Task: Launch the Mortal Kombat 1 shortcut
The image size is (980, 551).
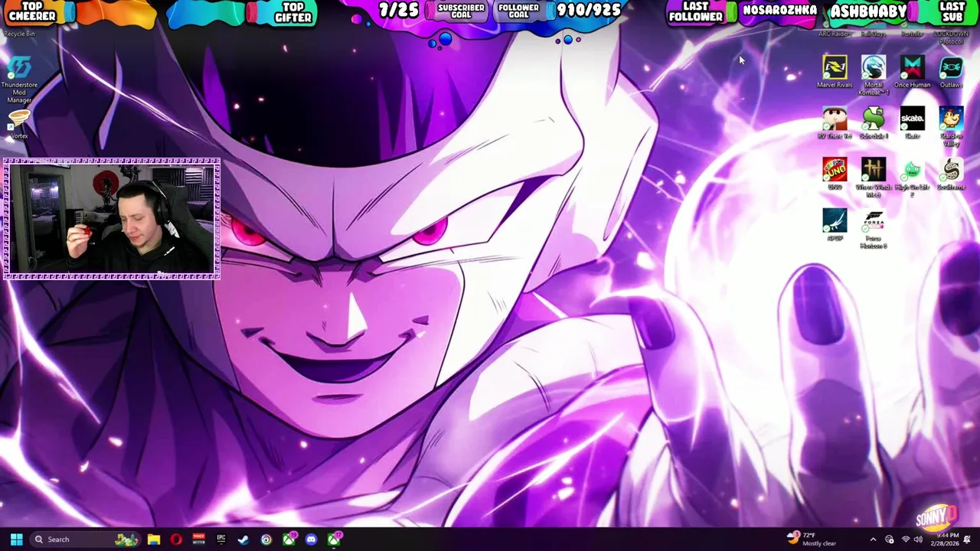Action: click(x=874, y=74)
